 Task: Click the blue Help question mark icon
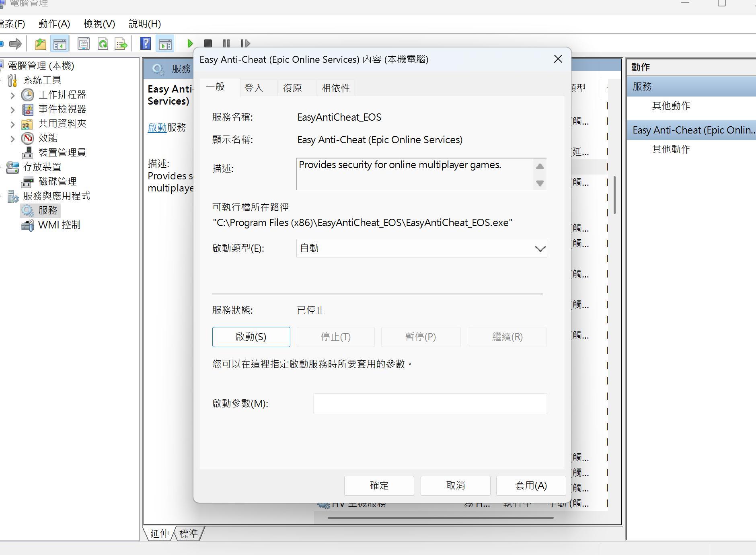(146, 43)
